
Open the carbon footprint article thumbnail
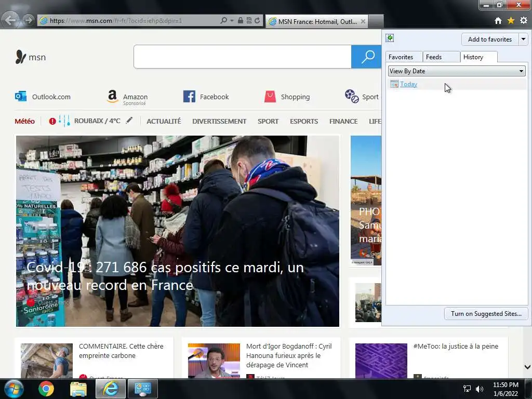46,361
